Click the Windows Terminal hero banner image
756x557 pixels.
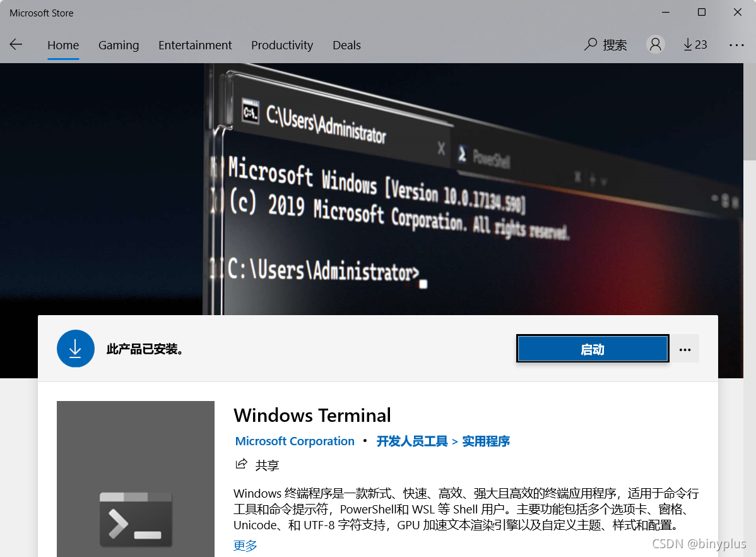coord(372,189)
